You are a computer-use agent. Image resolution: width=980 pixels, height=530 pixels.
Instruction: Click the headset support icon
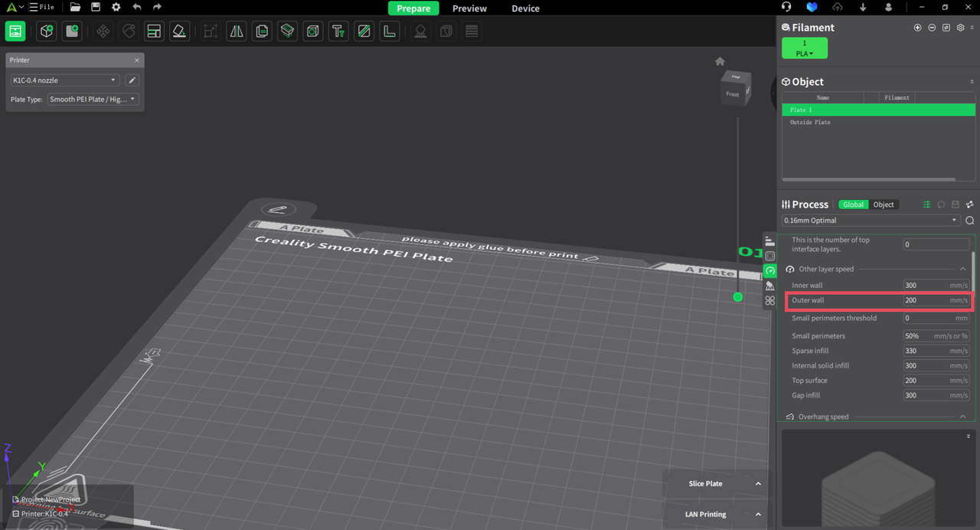786,7
